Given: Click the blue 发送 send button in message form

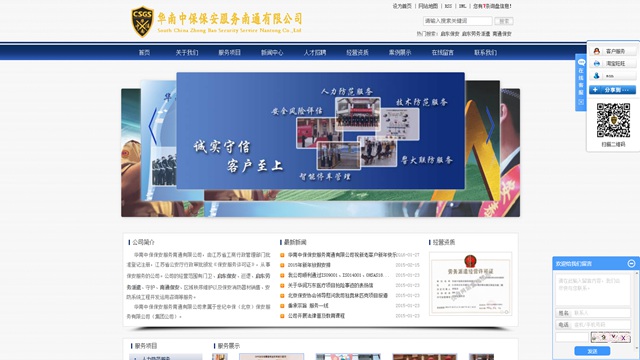Looking at the screenshot, I should [592, 351].
